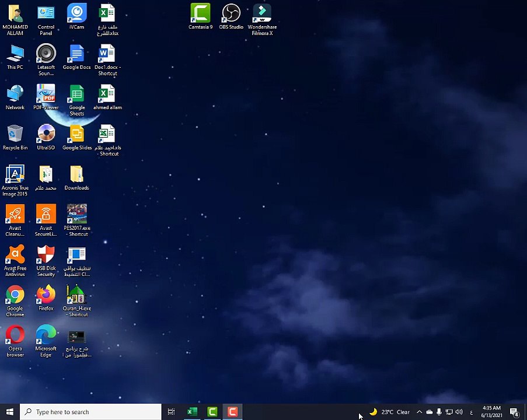
Task: Open OBS Studio shortcut
Action: tap(231, 17)
